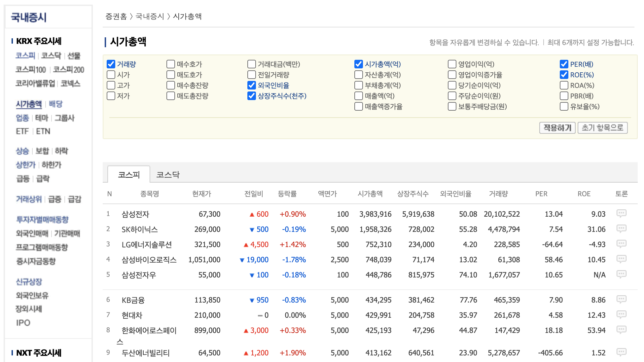This screenshot has width=644, height=362.
Task: Open discussion icon for 두산에너빌리티 row
Action: tap(621, 352)
